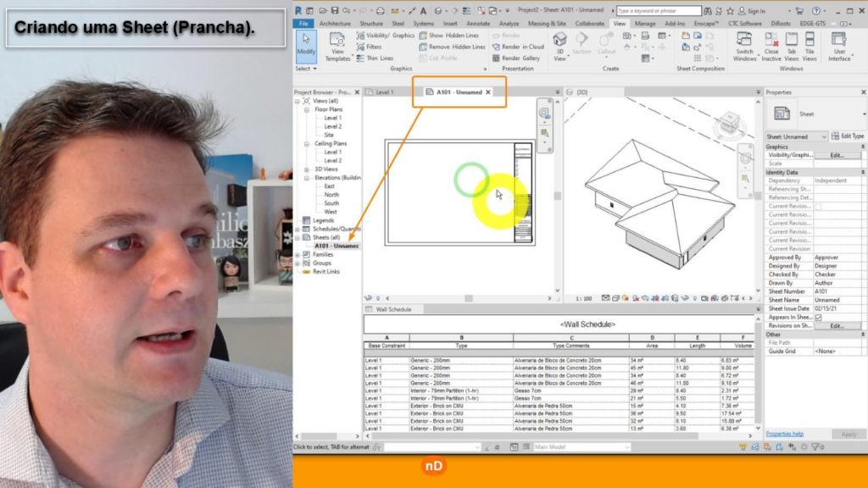This screenshot has width=868, height=488.
Task: Expand the Families node in Project Browser
Action: tap(298, 254)
